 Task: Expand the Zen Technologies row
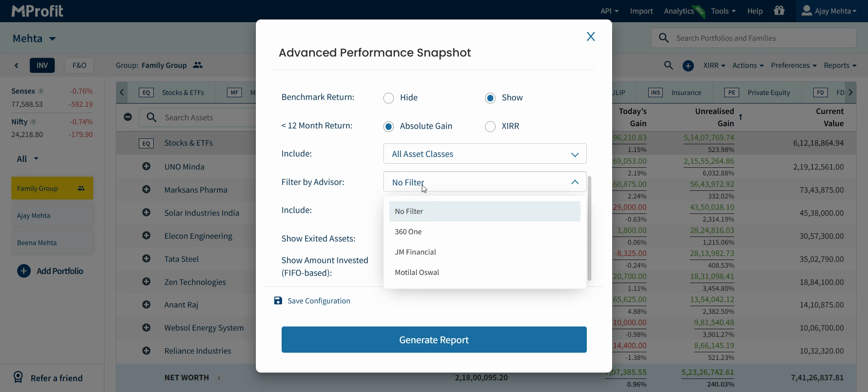point(146,282)
